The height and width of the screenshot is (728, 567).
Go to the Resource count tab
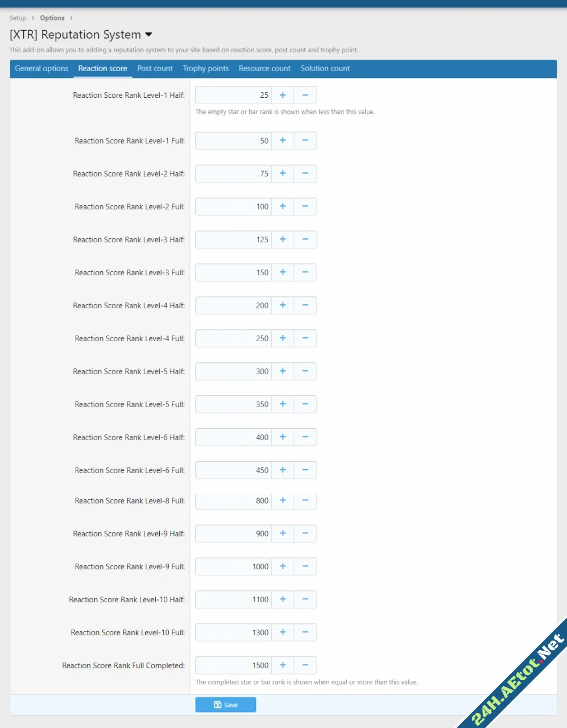click(264, 68)
